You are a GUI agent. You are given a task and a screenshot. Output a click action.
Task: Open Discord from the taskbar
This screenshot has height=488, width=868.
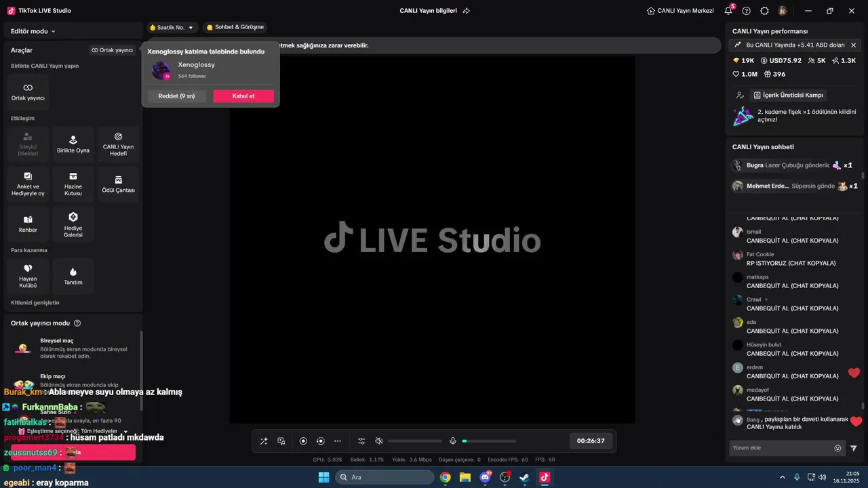point(485,477)
